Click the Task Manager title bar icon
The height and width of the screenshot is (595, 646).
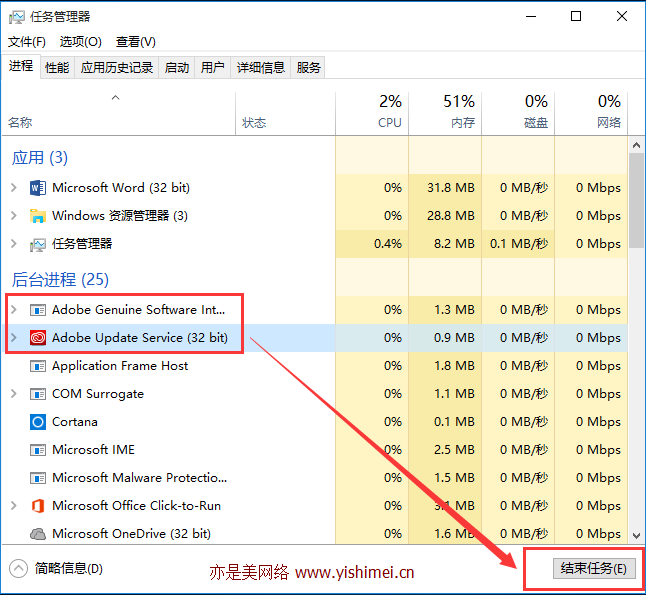[16, 17]
